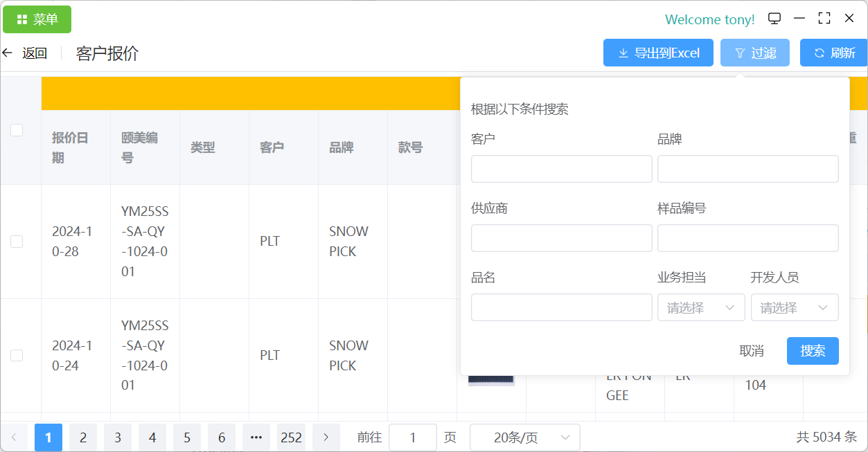
Task: Toggle the select-all checkbox in table header
Action: 17,130
